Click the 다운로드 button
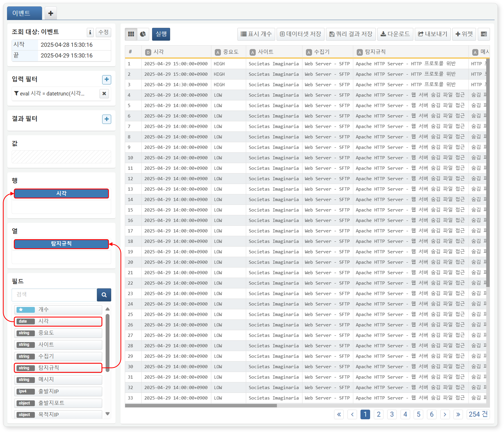 [395, 34]
